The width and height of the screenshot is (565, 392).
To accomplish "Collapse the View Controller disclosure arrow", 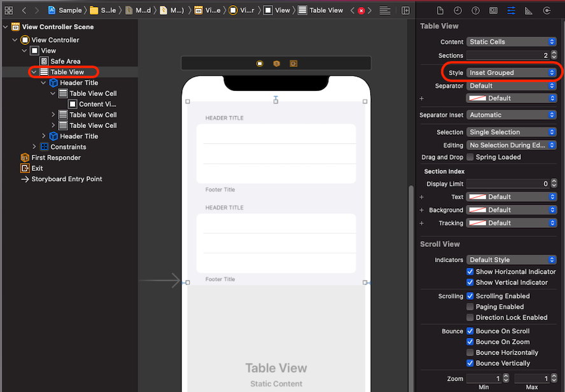I will pos(15,40).
